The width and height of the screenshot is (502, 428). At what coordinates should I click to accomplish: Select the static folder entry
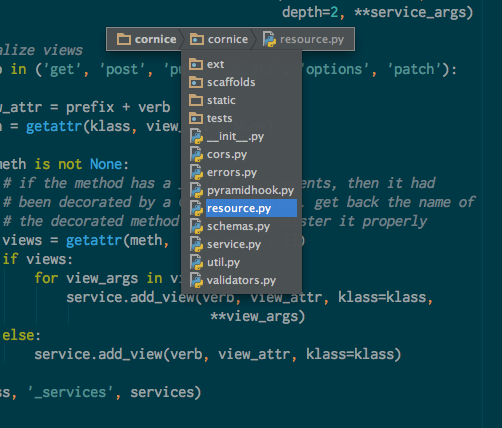[x=241, y=100]
